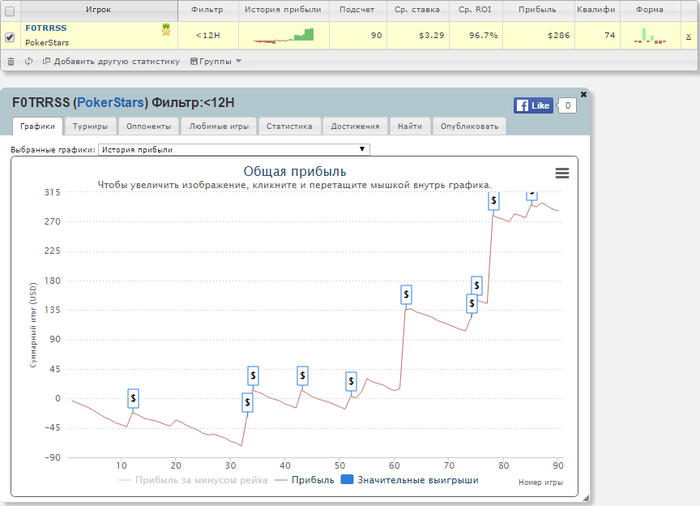Switch to the Турниры tab
Viewport: 700px width, 506px height.
click(90, 126)
